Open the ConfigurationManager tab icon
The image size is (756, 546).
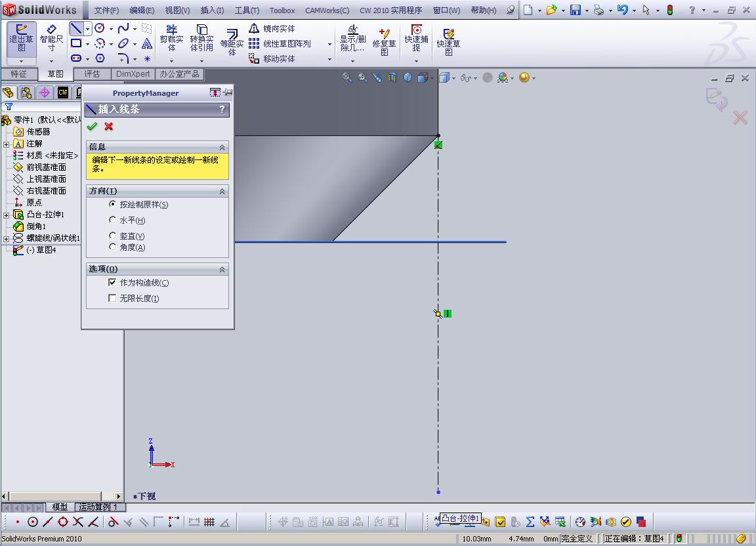click(x=45, y=93)
